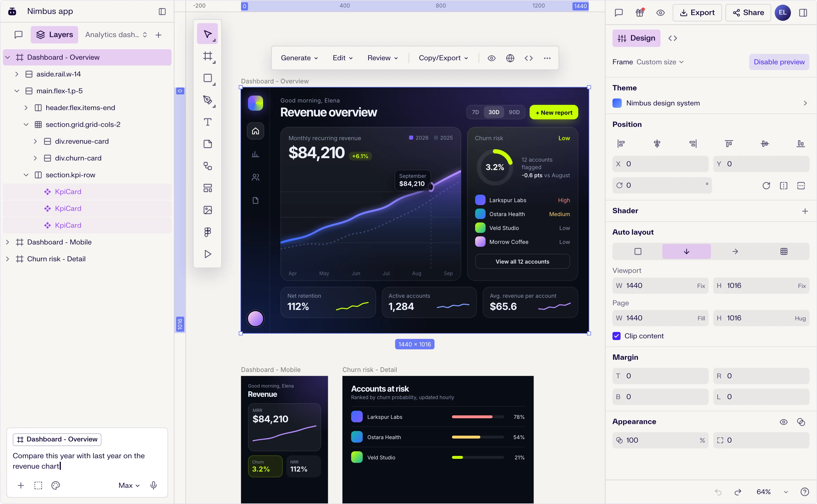Click the X position input field
The height and width of the screenshot is (504, 817).
point(660,164)
